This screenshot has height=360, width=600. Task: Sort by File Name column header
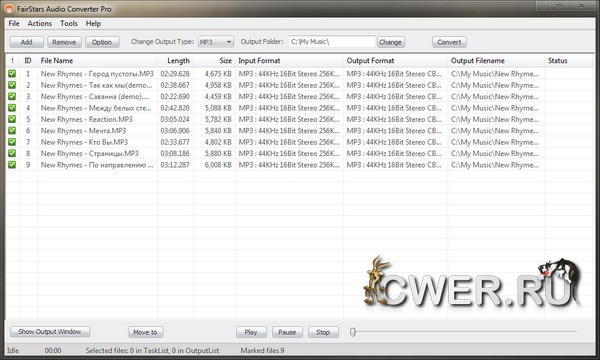point(97,60)
